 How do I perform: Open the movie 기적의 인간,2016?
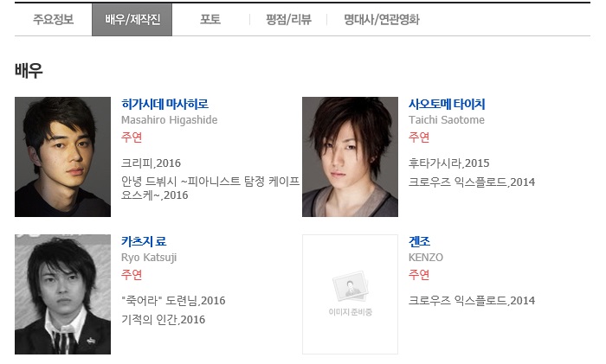pos(163,319)
